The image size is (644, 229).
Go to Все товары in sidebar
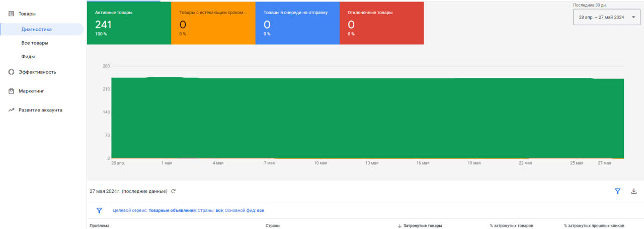coord(35,43)
